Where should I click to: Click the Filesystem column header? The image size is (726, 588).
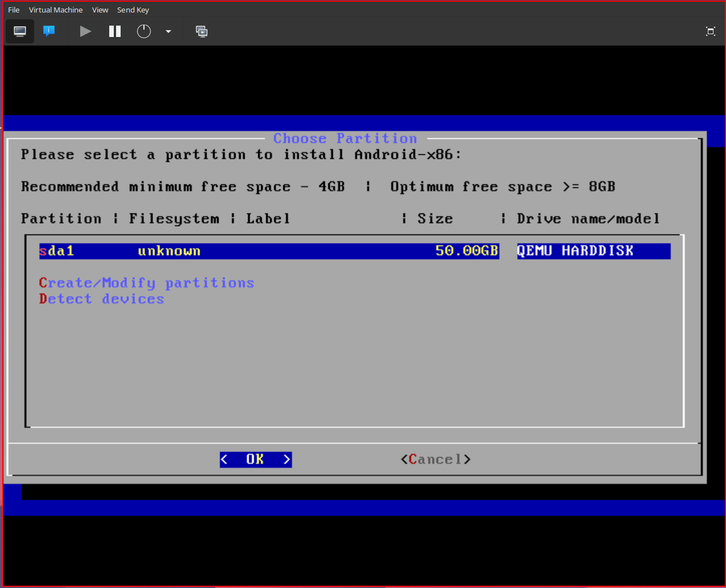[174, 219]
